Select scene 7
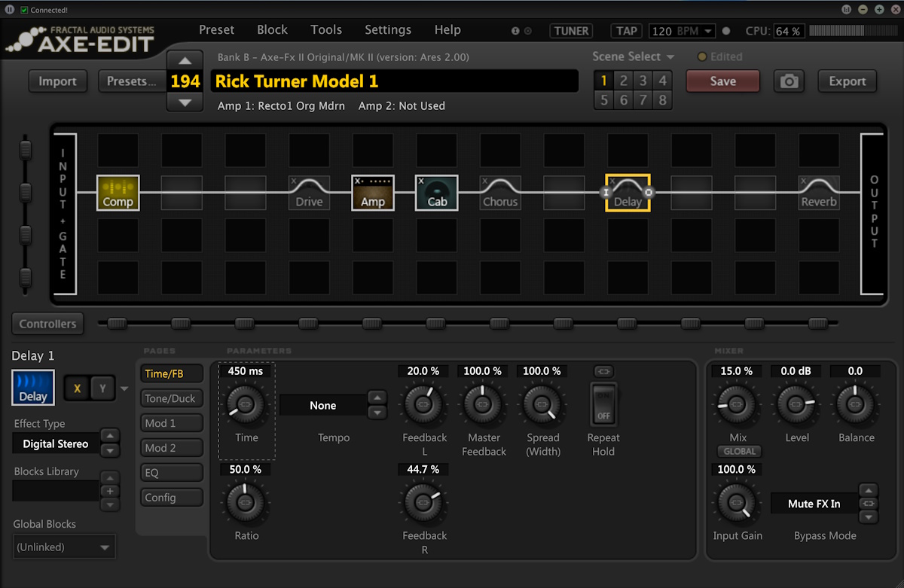This screenshot has height=588, width=904. pyautogui.click(x=643, y=100)
